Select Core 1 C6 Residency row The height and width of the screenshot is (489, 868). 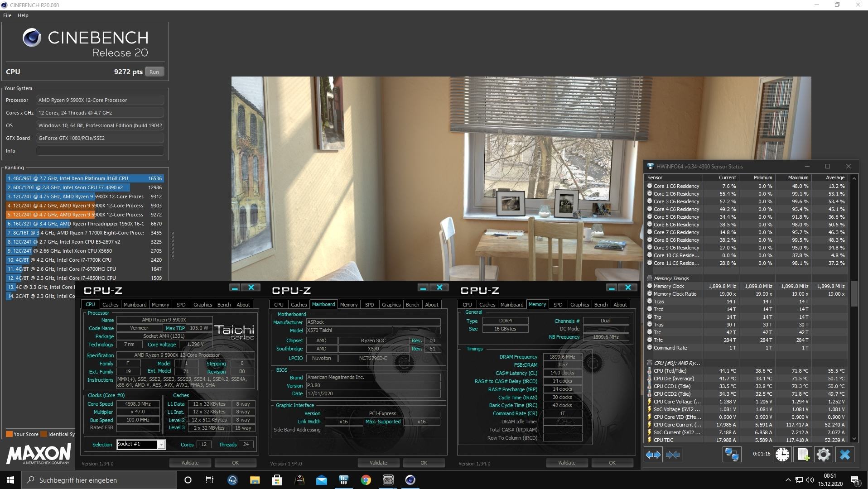[746, 186]
